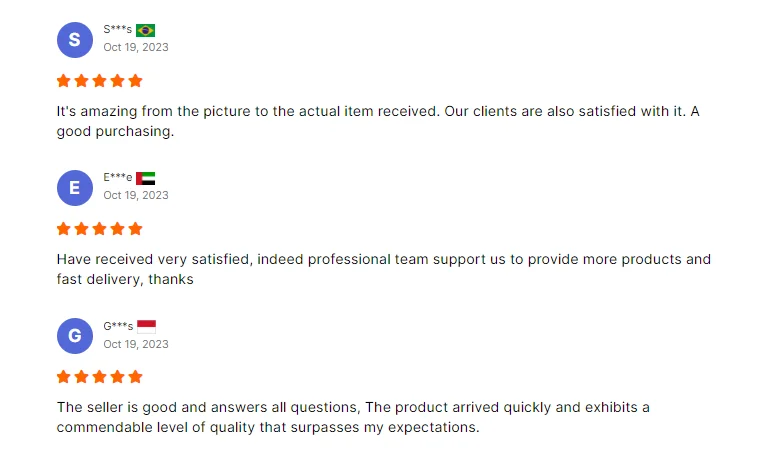The height and width of the screenshot is (453, 780).
Task: Click the S avatar circle for S***s
Action: coord(74,39)
